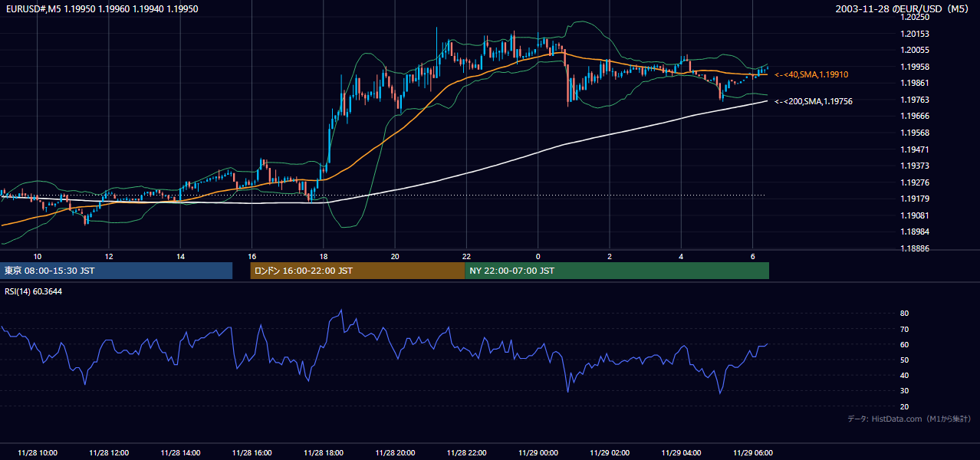Click price axis label 1.19081
This screenshot has width=980, height=460.
(x=915, y=215)
